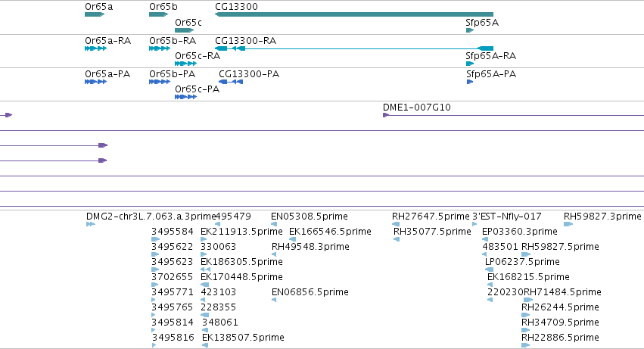This screenshot has height=349, width=644.
Task: Select the Or65b gene arrow glyph
Action: tap(158, 14)
